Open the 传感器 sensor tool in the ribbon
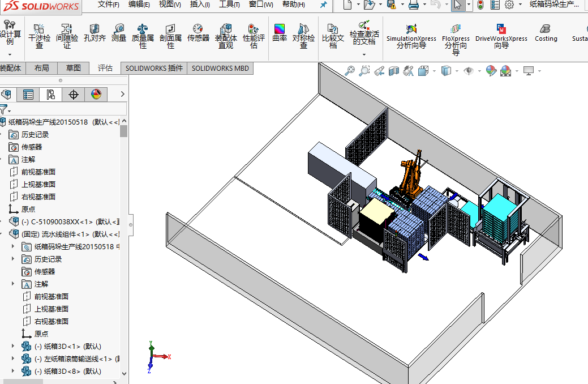Viewport: 588px width, 384px height. point(198,33)
